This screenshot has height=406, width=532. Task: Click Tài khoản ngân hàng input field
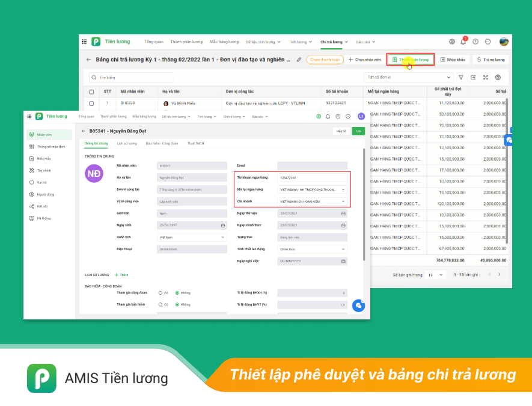tap(312, 177)
